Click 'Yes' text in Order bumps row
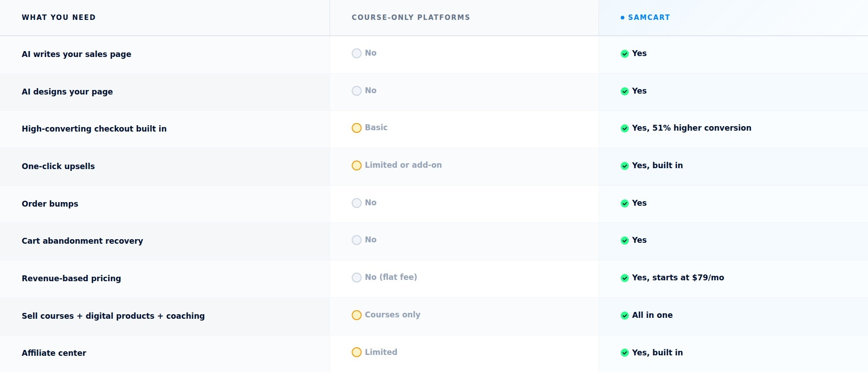This screenshot has height=373, width=868. coord(639,203)
